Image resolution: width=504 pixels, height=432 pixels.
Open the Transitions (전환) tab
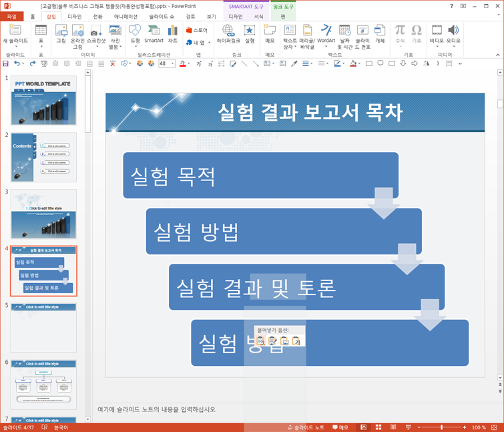(97, 17)
